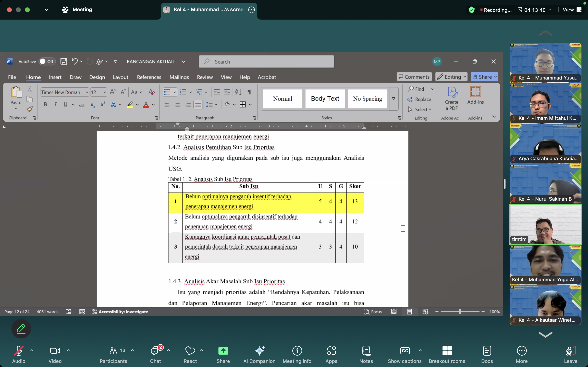Click the zoom level slider handle
Screen dimensions: 588x367
[460, 312]
